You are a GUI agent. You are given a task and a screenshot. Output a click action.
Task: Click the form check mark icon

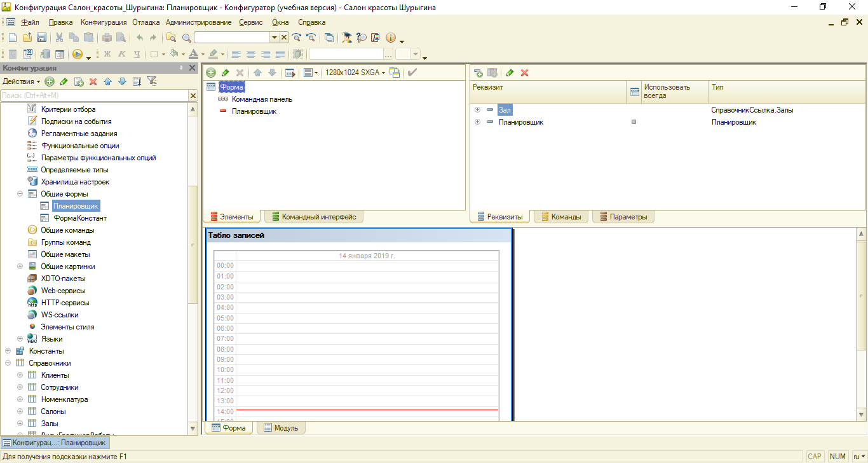[x=412, y=73]
